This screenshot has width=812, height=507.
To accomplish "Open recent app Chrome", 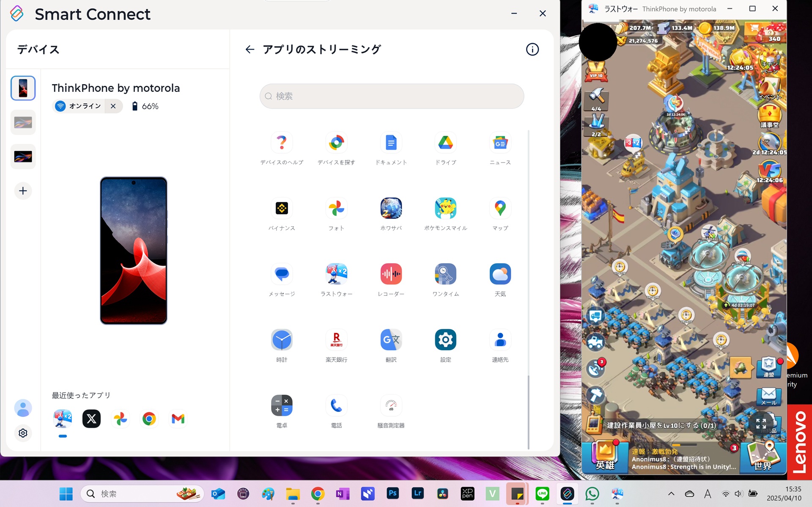I will [x=149, y=419].
